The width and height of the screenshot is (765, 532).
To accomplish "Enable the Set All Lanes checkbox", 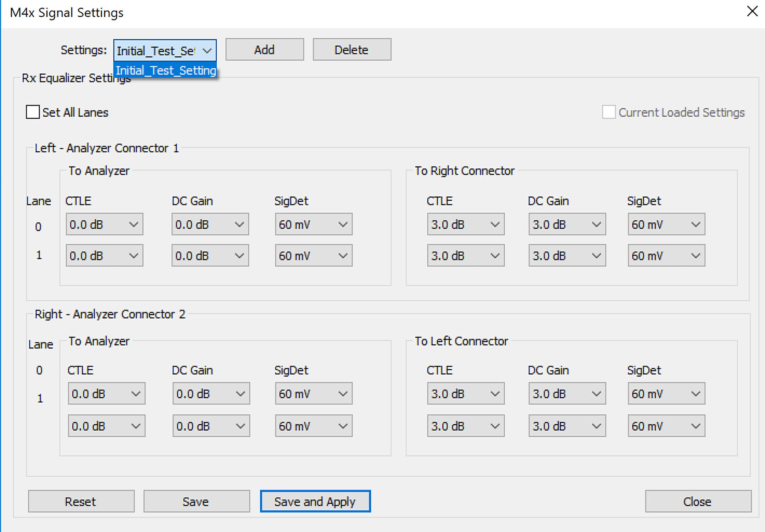I will 33,112.
